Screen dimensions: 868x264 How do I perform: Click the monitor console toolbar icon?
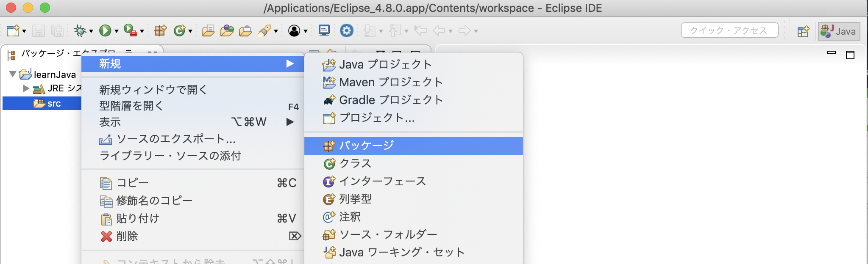324,30
